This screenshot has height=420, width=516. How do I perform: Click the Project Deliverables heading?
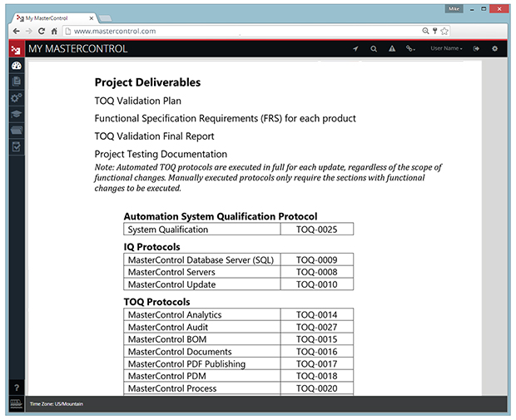[148, 82]
